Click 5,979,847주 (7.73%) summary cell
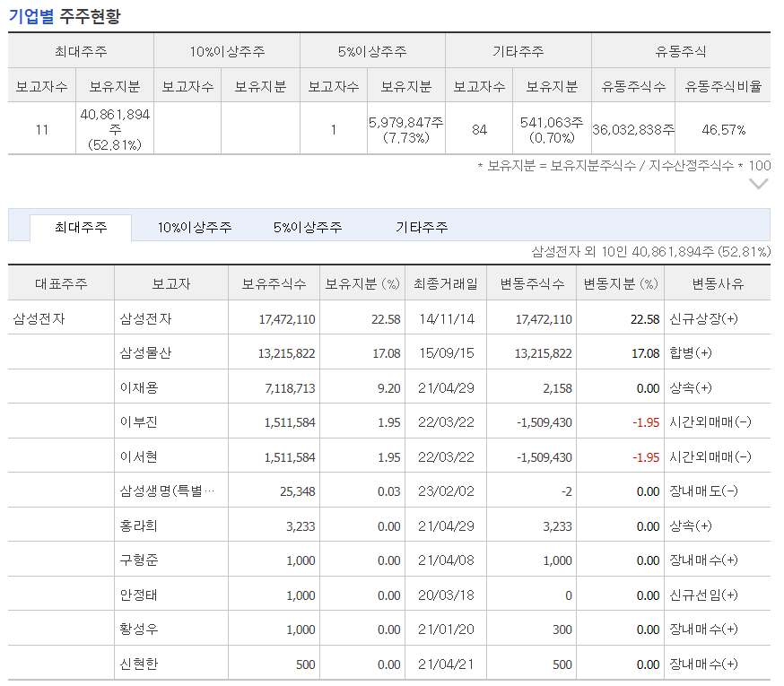This screenshot has width=784, height=686. (406, 130)
